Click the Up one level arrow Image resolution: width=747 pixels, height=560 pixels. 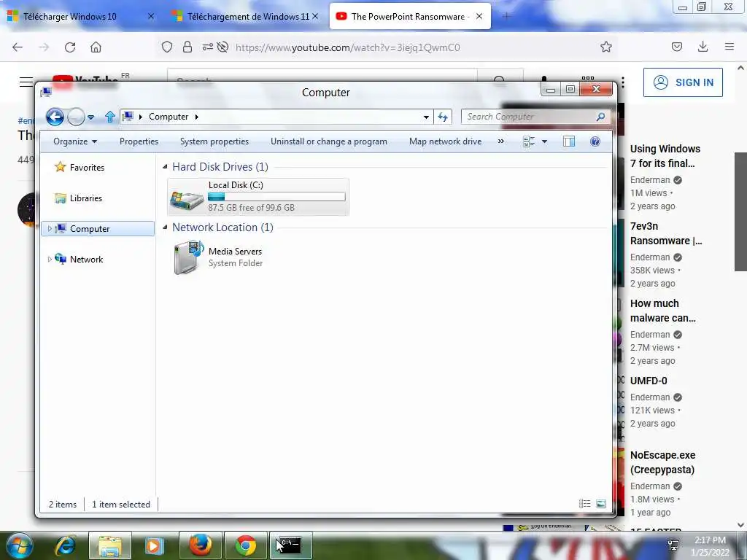(x=110, y=117)
